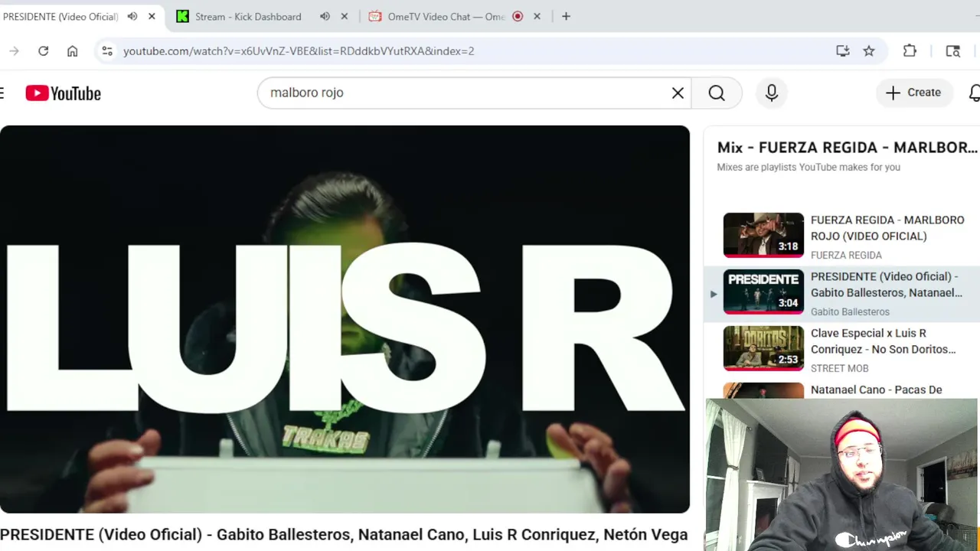The height and width of the screenshot is (551, 980).
Task: Open a new browser tab
Action: pos(566,16)
